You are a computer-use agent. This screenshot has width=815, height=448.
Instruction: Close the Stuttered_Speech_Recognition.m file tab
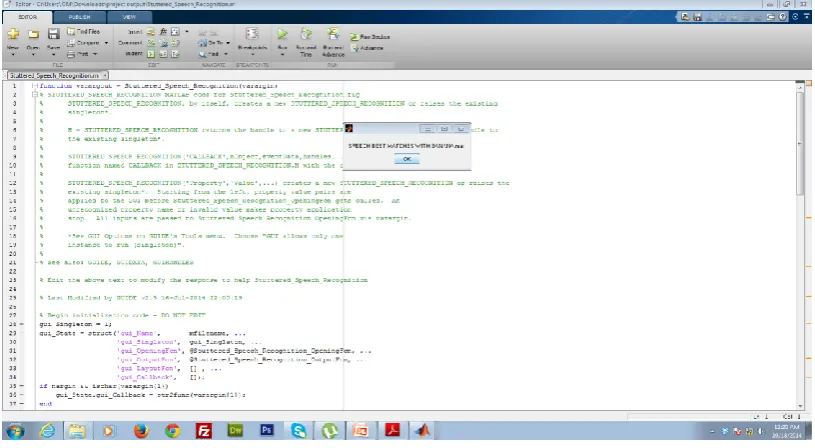point(105,75)
